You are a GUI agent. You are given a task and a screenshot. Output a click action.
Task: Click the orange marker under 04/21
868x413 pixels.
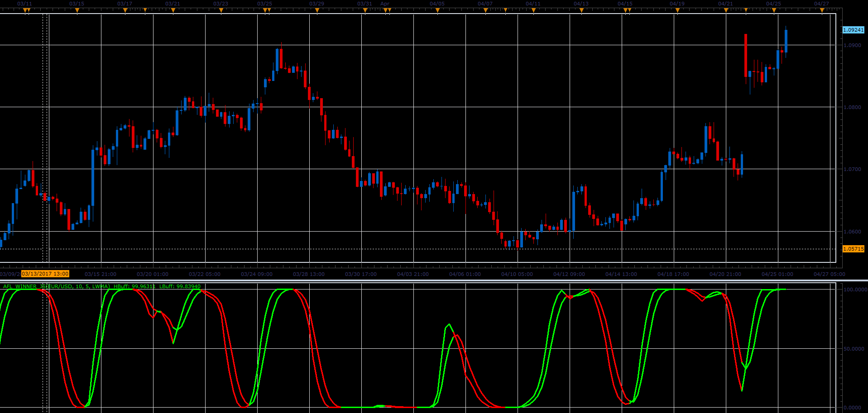(725, 10)
